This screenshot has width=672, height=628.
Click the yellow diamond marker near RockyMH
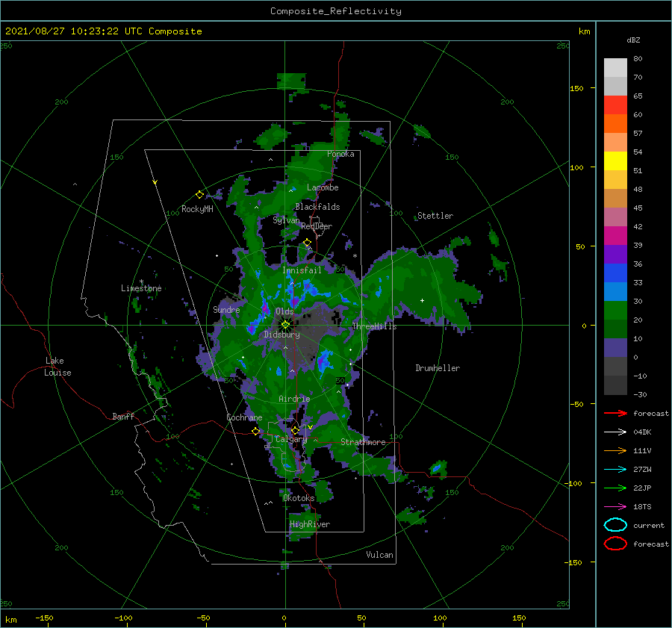(x=199, y=195)
